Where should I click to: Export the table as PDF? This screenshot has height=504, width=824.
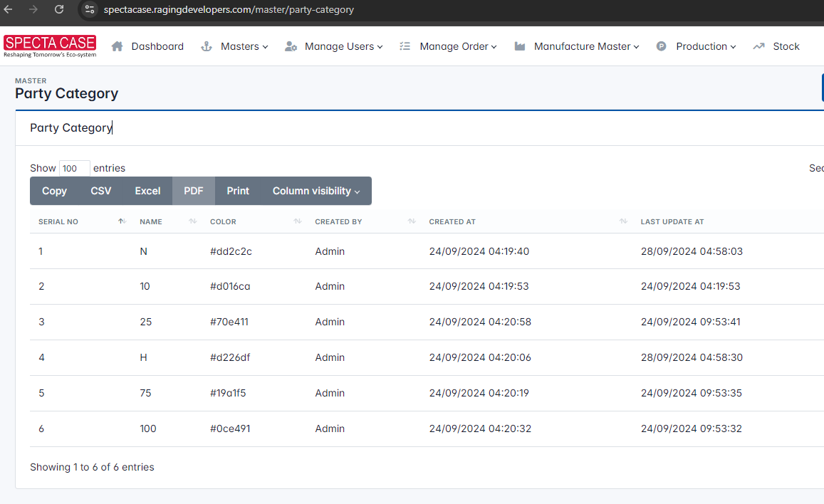click(194, 191)
